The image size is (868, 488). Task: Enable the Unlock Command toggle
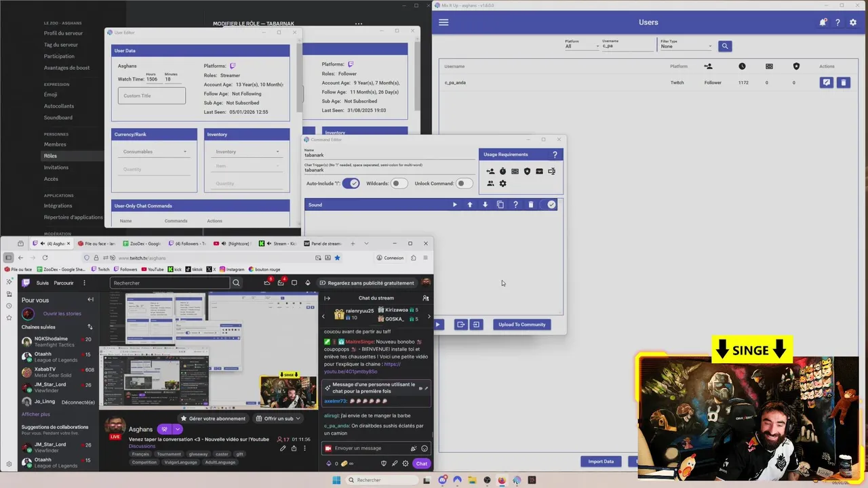[x=465, y=184]
